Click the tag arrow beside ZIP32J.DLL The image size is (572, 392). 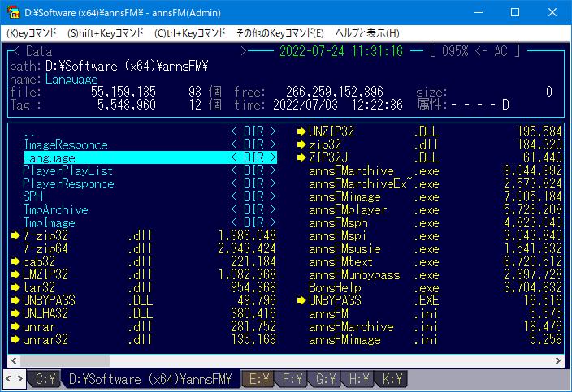pyautogui.click(x=301, y=157)
